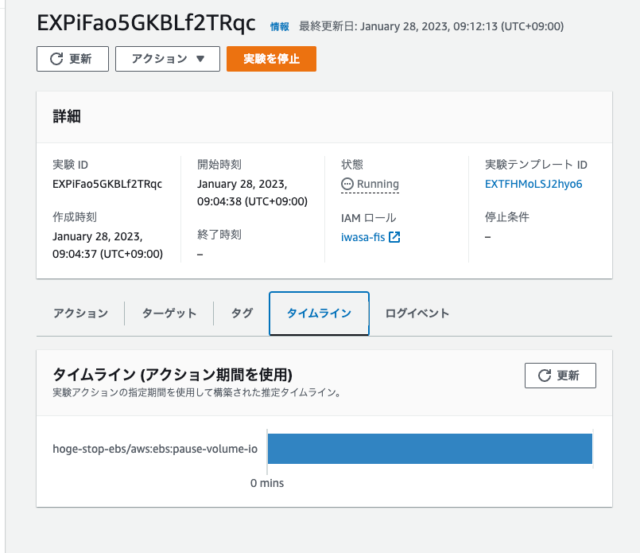This screenshot has height=553, width=640.
Task: Click creation time value 09:04:37 (UTC+09:00)
Action: point(108,254)
